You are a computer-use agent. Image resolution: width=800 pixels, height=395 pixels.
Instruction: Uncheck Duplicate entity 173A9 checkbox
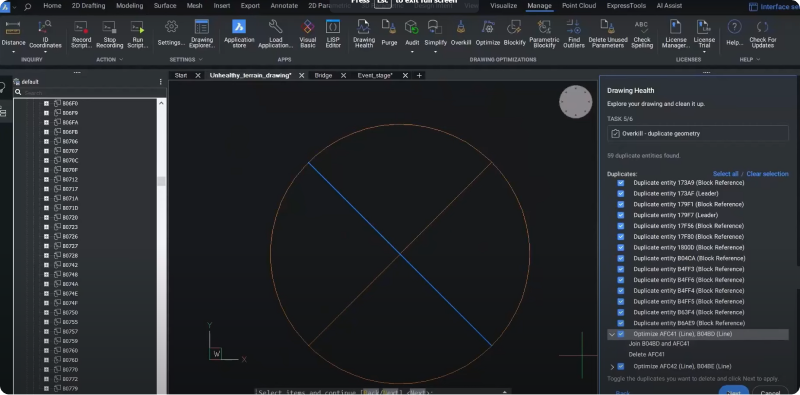point(620,183)
